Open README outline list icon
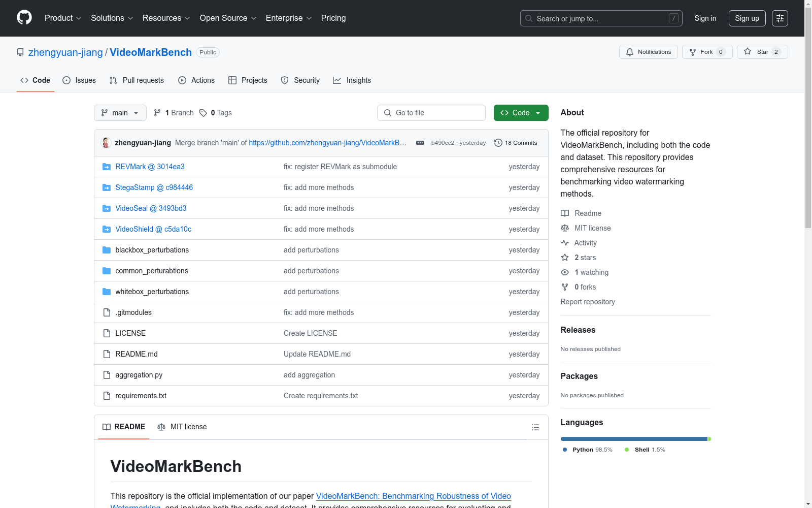The image size is (812, 508). tap(535, 427)
